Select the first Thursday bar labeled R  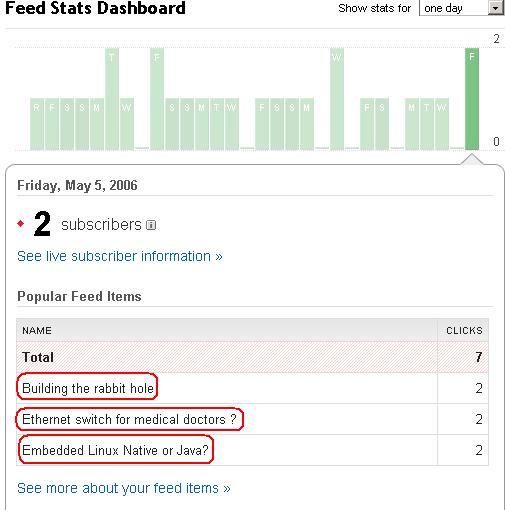(37, 124)
